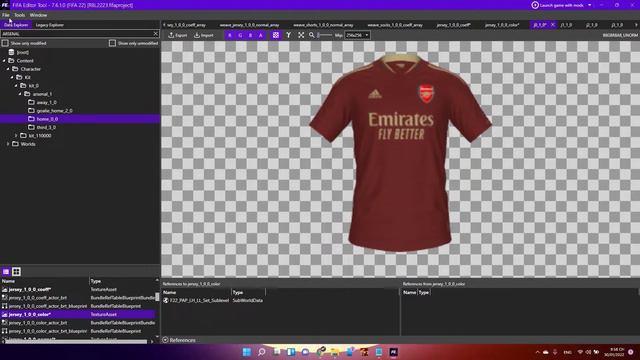Collapse the Content folder
640x360 pixels.
coord(4,60)
